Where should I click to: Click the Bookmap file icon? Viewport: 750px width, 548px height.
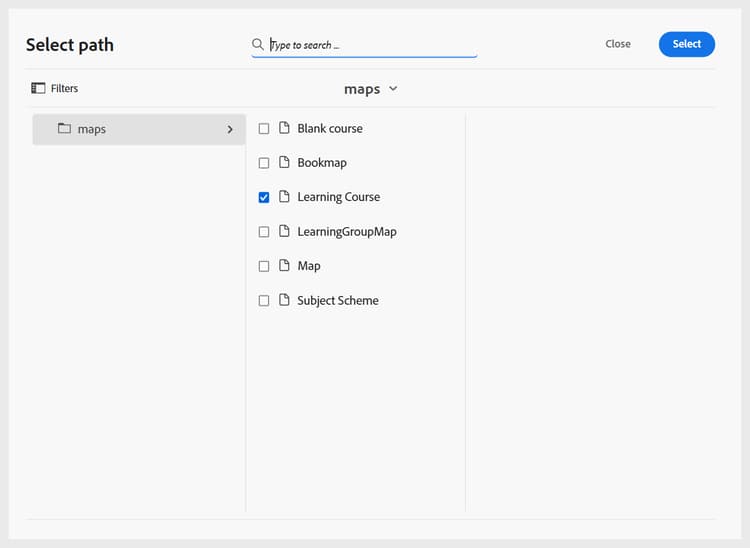[x=284, y=162]
